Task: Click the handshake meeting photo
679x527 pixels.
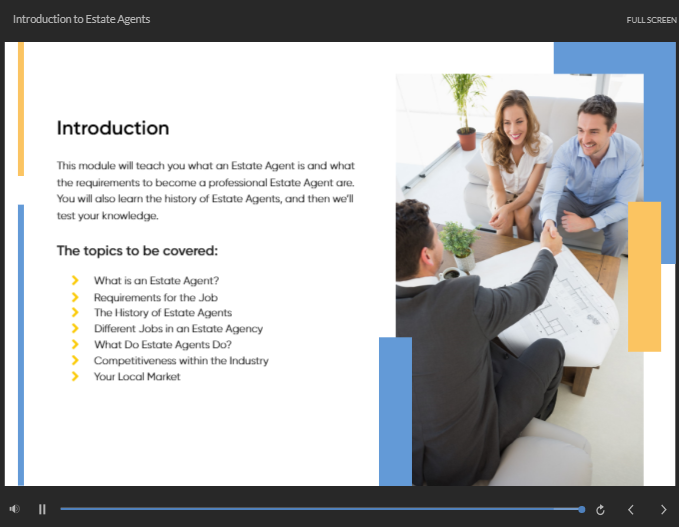Action: (x=520, y=279)
